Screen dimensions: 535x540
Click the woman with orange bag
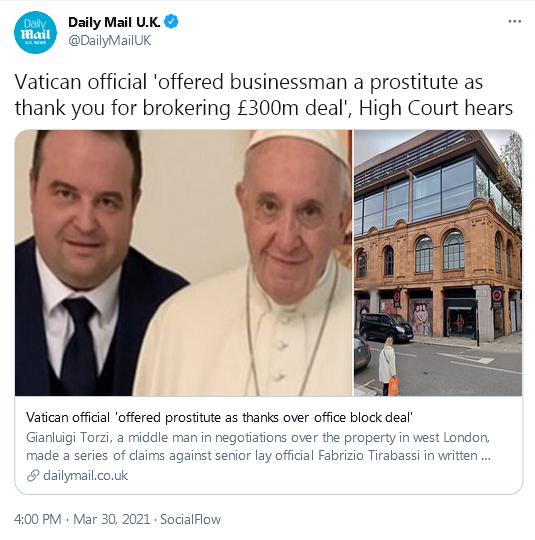[x=389, y=366]
